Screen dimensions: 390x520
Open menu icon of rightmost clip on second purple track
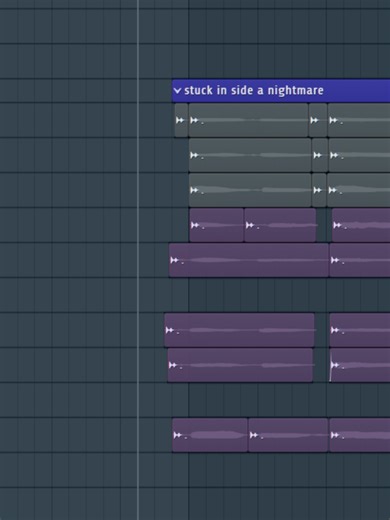click(335, 260)
